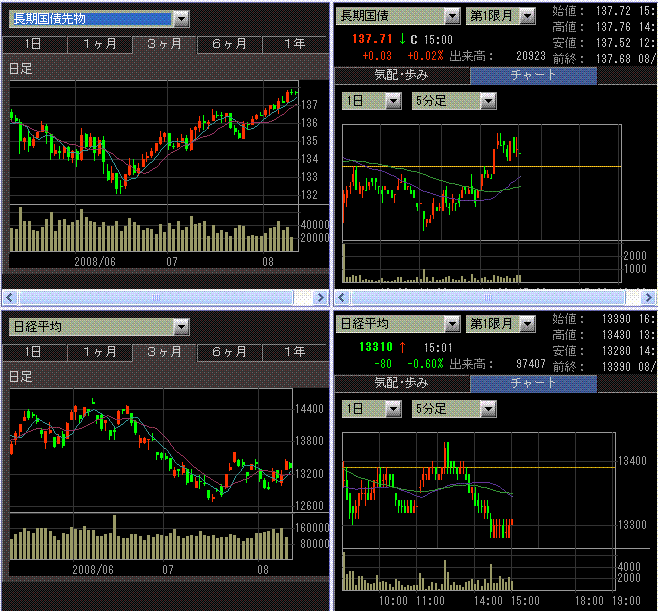Click the 日足 label above the 長期国債先物 chart

[x=21, y=69]
